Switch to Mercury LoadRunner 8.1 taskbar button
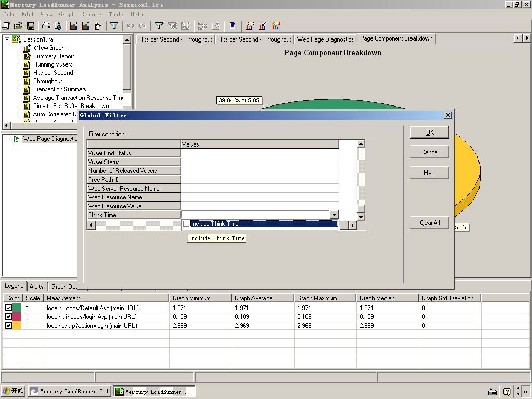Image resolution: width=532 pixels, height=399 pixels. 69,392
